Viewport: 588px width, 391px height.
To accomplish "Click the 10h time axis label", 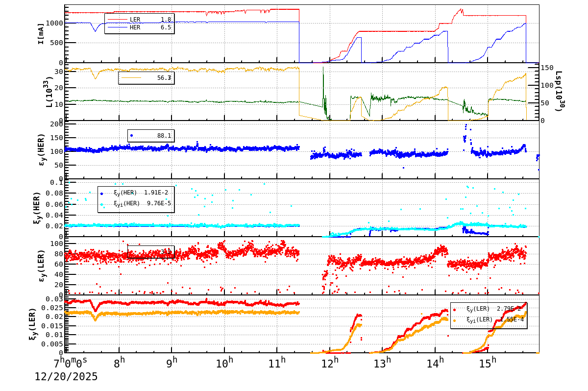I will 224,364.
